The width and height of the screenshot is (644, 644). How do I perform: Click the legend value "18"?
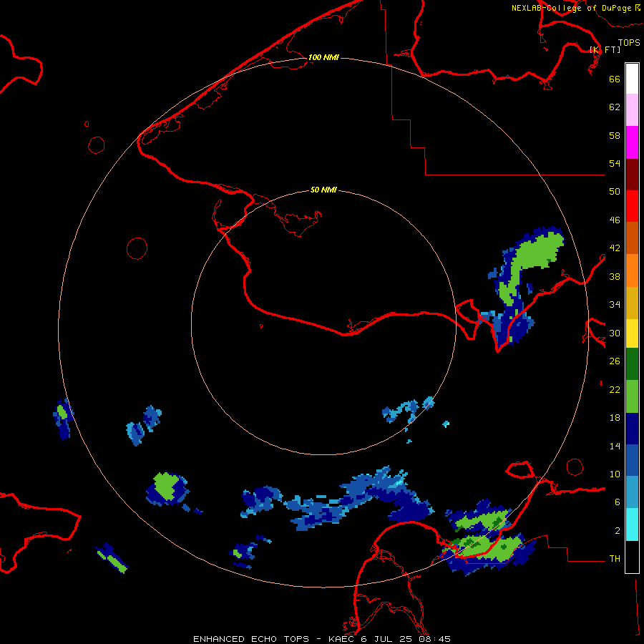coord(615,418)
